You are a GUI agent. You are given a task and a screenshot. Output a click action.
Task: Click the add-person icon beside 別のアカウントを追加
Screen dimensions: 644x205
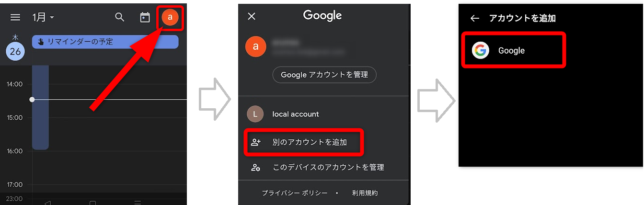[x=256, y=142]
